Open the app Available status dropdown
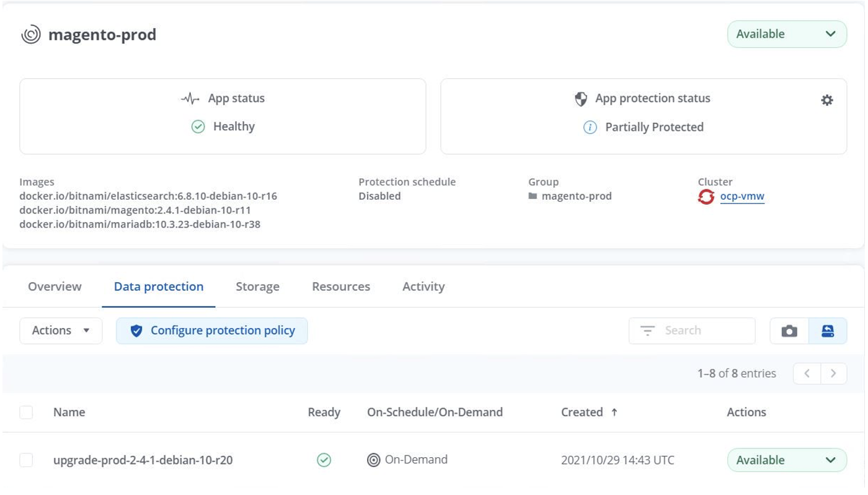The height and width of the screenshot is (495, 868). pos(786,34)
